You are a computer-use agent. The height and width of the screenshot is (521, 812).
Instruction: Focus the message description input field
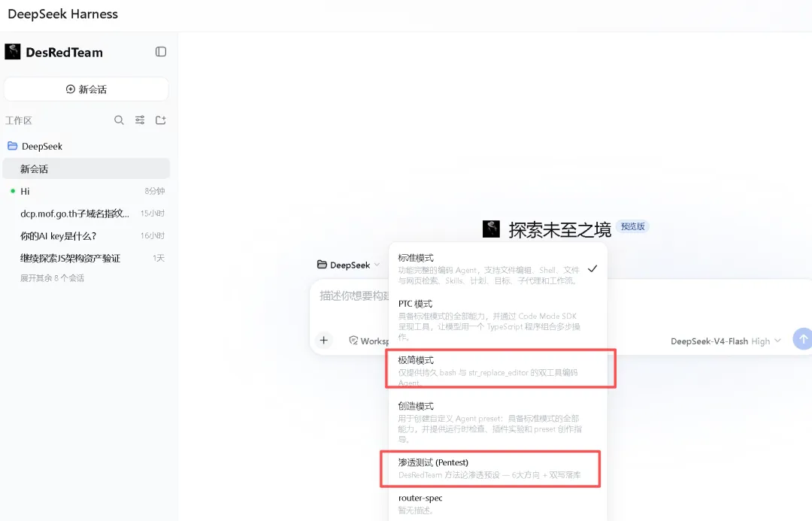pos(354,295)
